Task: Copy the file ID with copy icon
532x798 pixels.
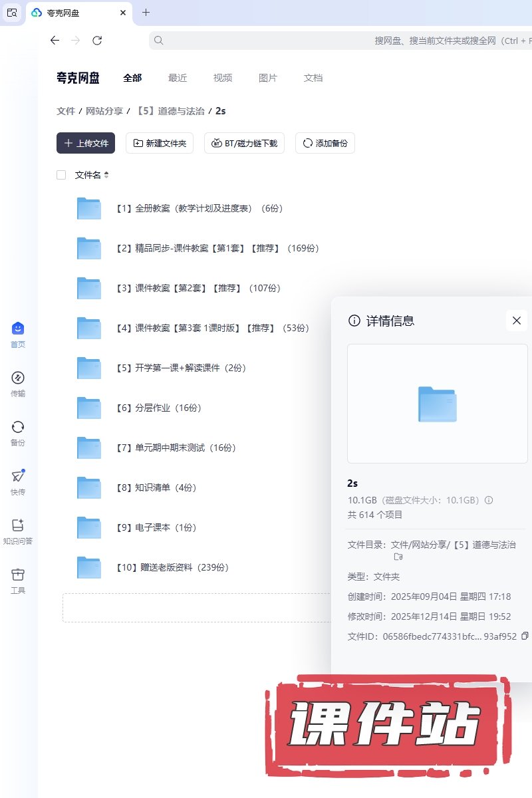Action: pyautogui.click(x=525, y=636)
